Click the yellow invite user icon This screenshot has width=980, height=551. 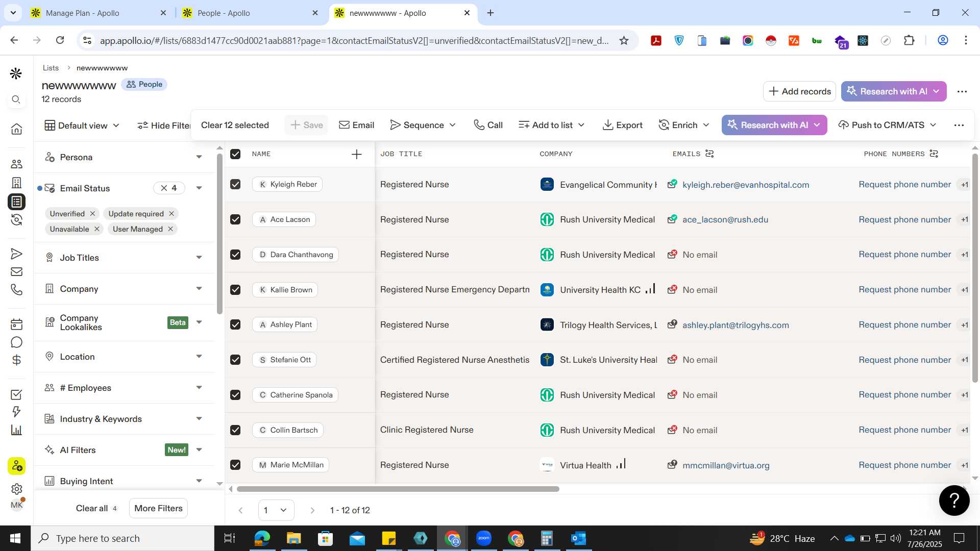pos(16,466)
